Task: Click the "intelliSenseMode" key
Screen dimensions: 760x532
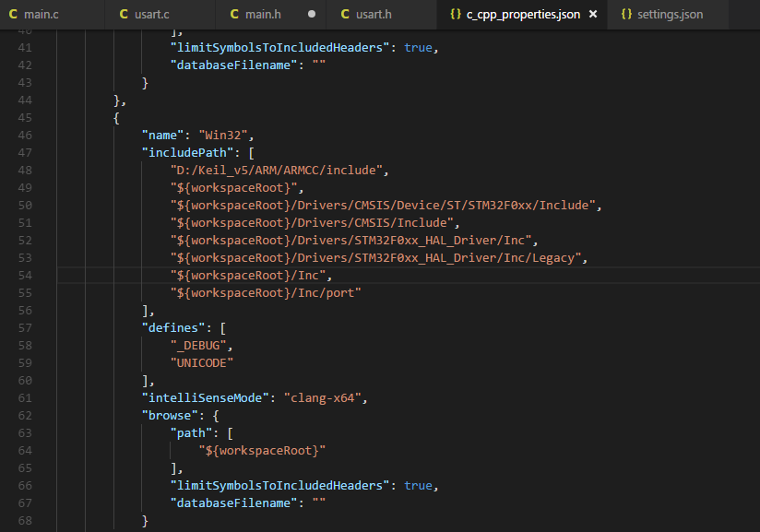Action: click(205, 397)
